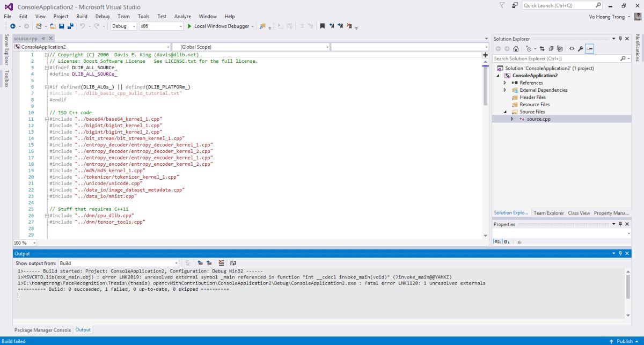Go to previous message icon in Output
The height and width of the screenshot is (345, 644).
[x=200, y=263]
